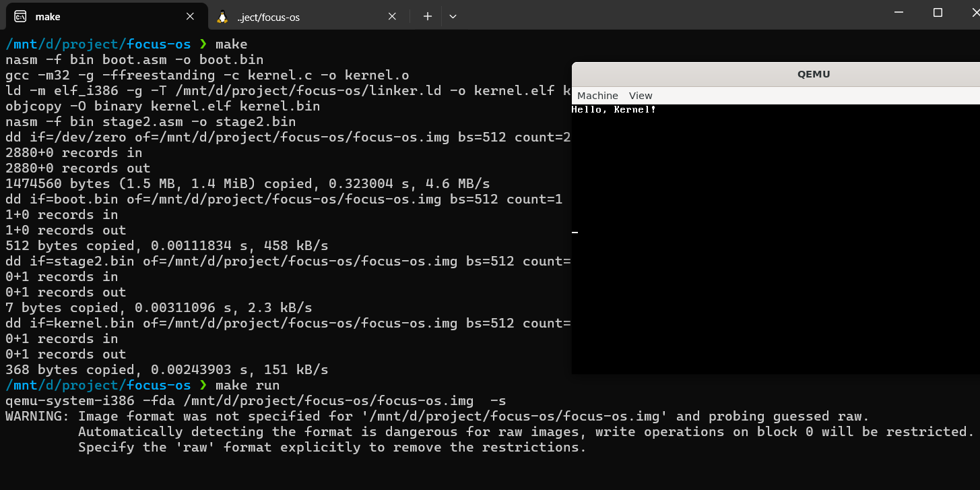The image size is (980, 490).
Task: Click the Linux penguin icon on second tab
Action: tap(222, 17)
